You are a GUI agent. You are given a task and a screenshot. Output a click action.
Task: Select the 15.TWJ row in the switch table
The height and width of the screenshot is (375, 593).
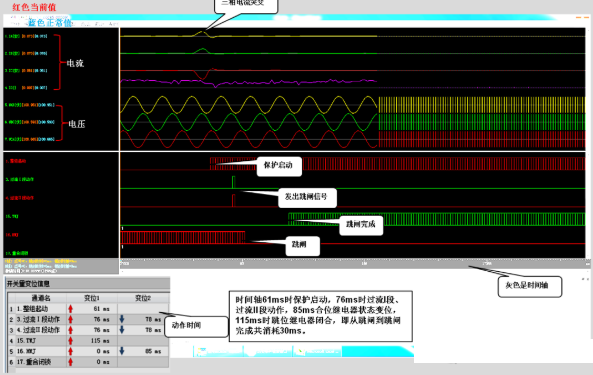tap(88, 341)
